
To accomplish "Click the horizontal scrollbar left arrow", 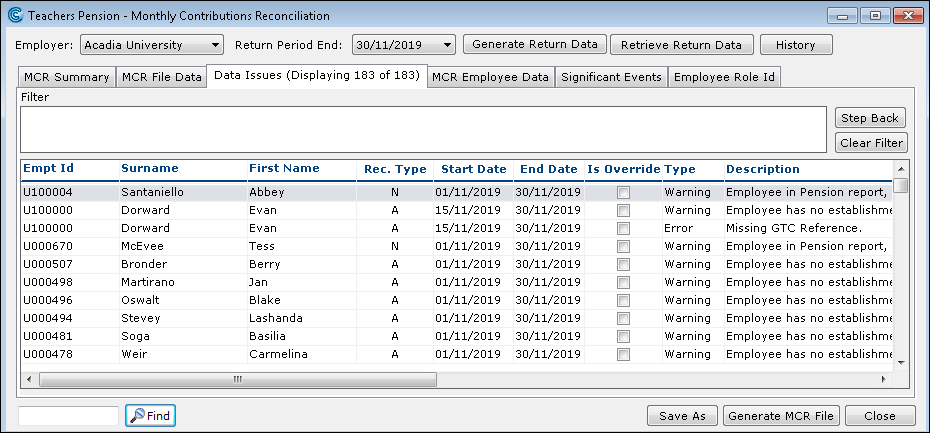I will coord(29,379).
